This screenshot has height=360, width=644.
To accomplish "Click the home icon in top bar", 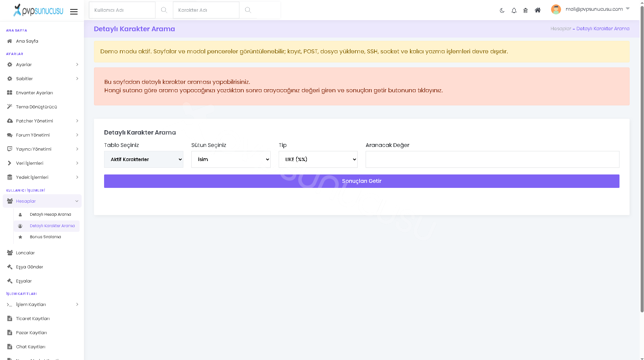I will tap(538, 10).
